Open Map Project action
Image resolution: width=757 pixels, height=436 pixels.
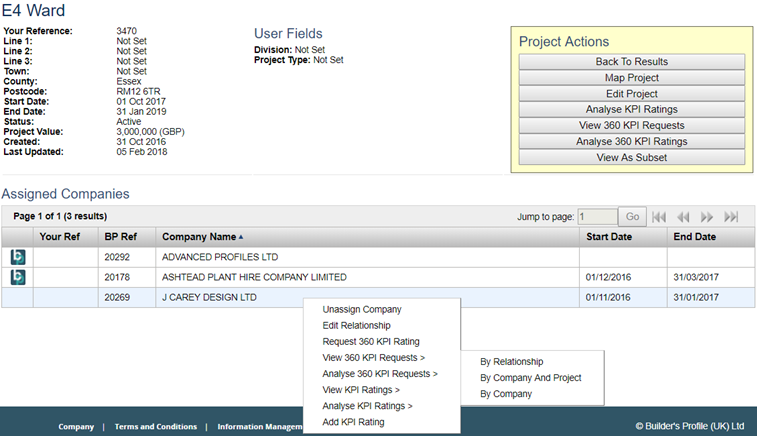pyautogui.click(x=631, y=78)
